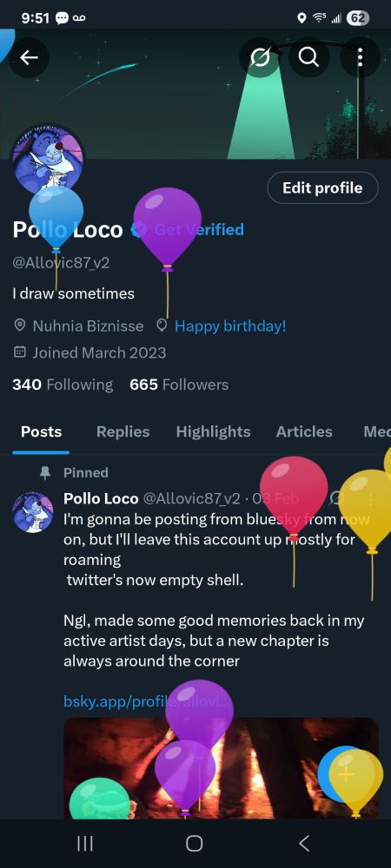The image size is (391, 868).
Task: Tap the Android home button
Action: click(195, 843)
